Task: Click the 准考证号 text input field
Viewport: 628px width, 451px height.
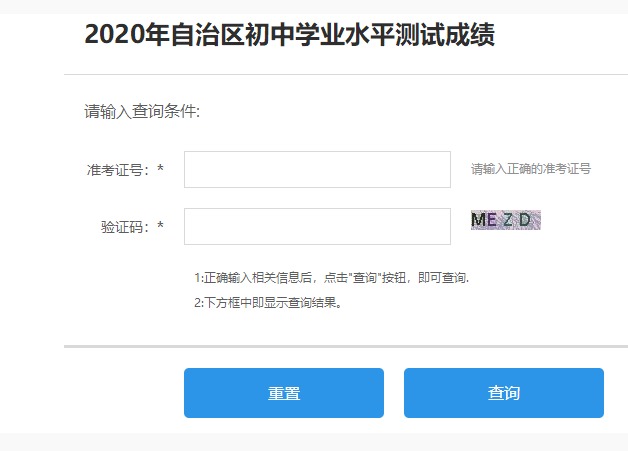Action: point(317,170)
